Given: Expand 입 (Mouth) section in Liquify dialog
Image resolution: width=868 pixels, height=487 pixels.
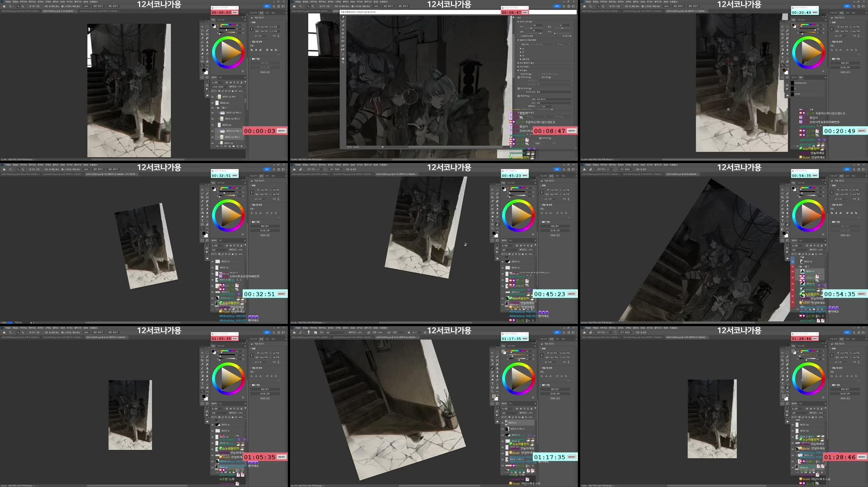Looking at the screenshot, I should pos(521,56).
